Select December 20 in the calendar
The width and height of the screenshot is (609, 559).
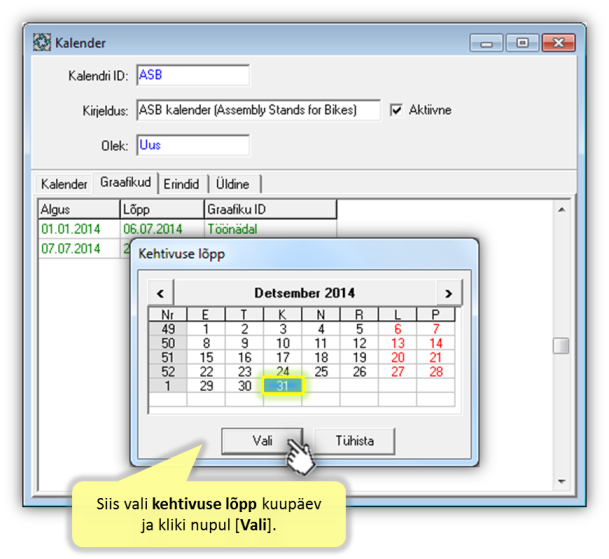click(397, 357)
